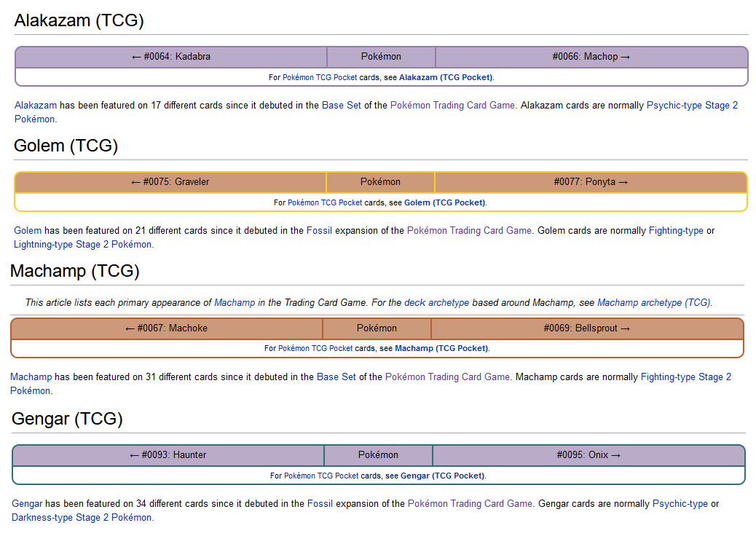
Task: Open Pokémon link in Gengar navigation bar
Action: [x=378, y=455]
